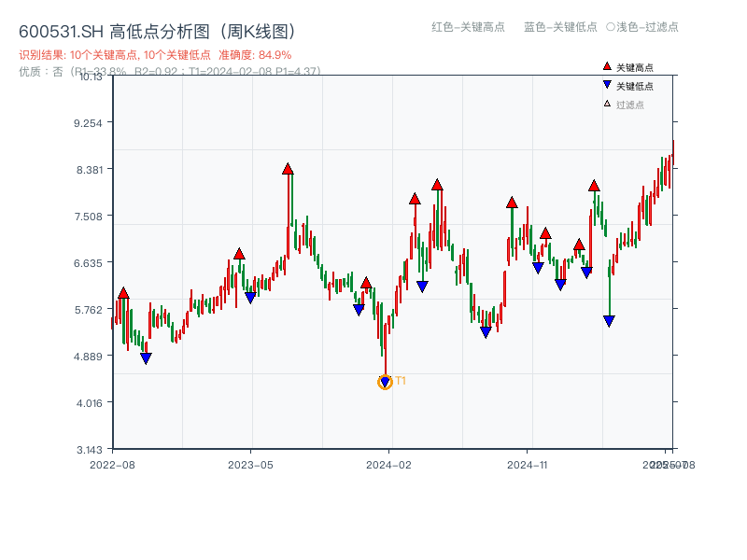Screen dimensions: 747x560
Task: Click the 5.762 y-axis label
Action: (88, 310)
